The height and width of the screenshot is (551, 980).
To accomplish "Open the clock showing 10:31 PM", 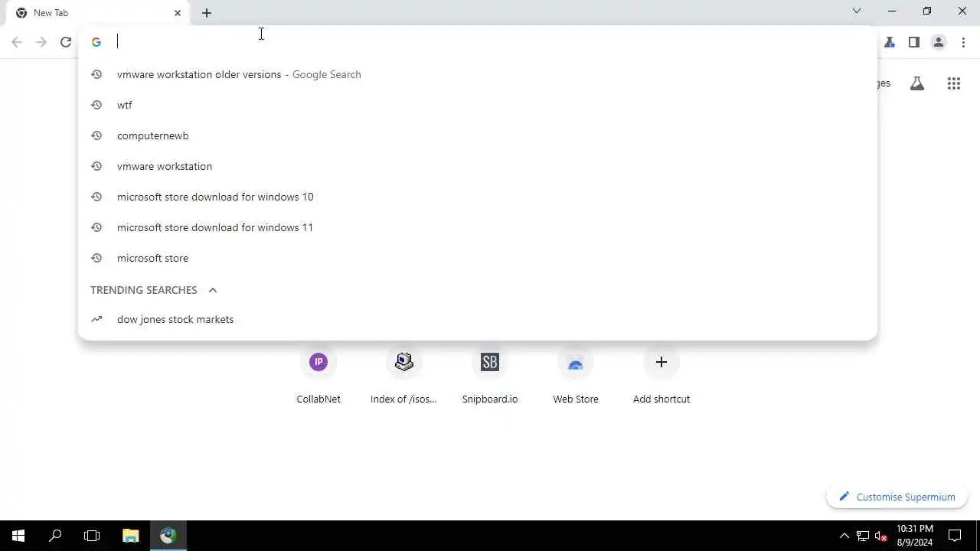I will (x=915, y=536).
